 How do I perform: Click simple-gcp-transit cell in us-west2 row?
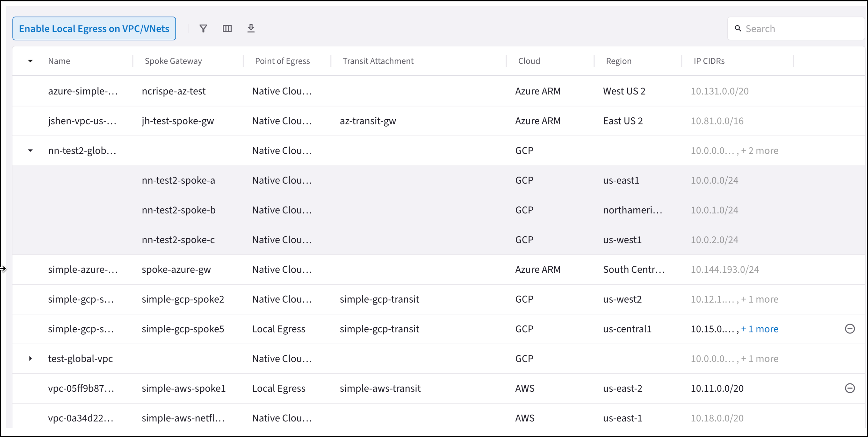pos(379,299)
